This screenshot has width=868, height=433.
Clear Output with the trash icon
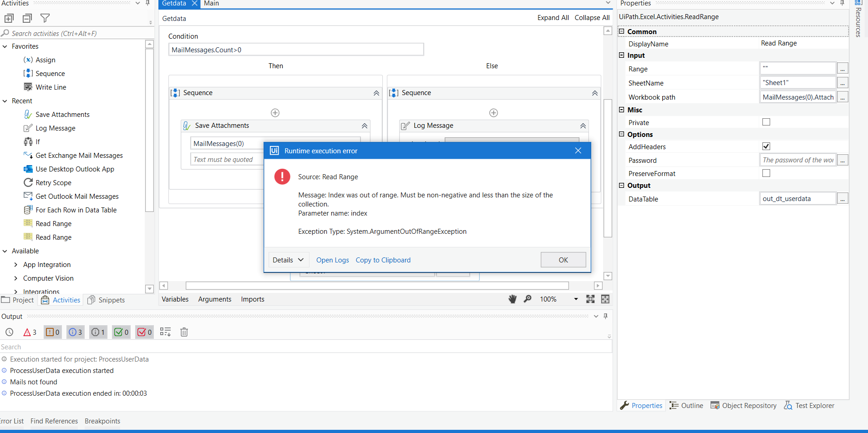point(184,332)
